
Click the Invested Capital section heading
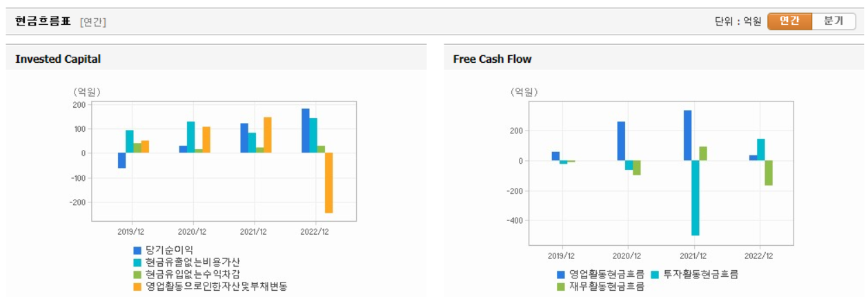click(x=58, y=59)
